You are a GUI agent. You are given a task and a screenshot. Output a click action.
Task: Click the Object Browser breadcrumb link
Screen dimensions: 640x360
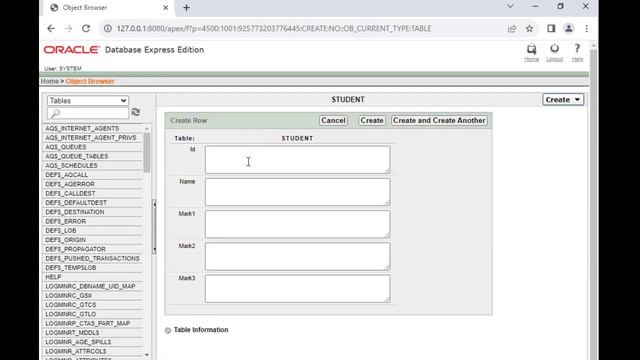pos(90,81)
